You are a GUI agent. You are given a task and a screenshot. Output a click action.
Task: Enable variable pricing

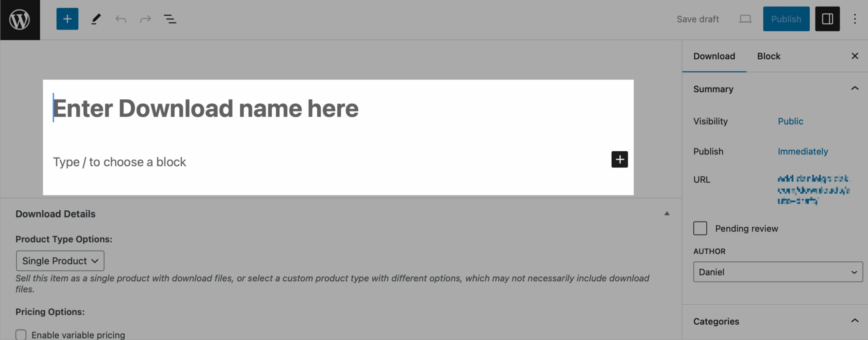(21, 334)
